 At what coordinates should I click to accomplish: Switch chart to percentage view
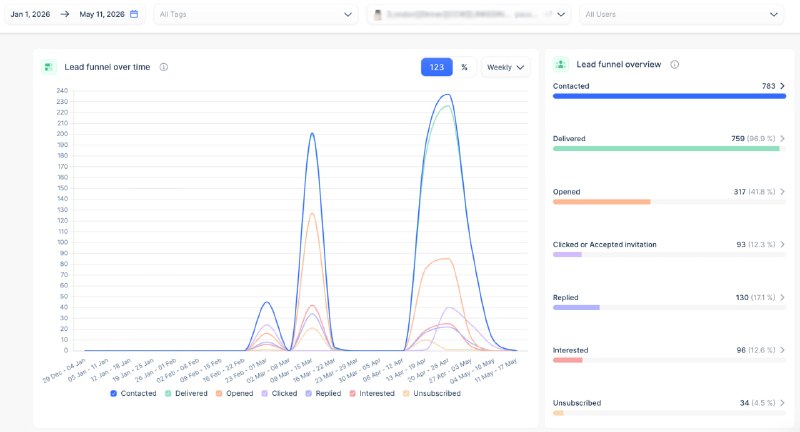click(x=464, y=67)
